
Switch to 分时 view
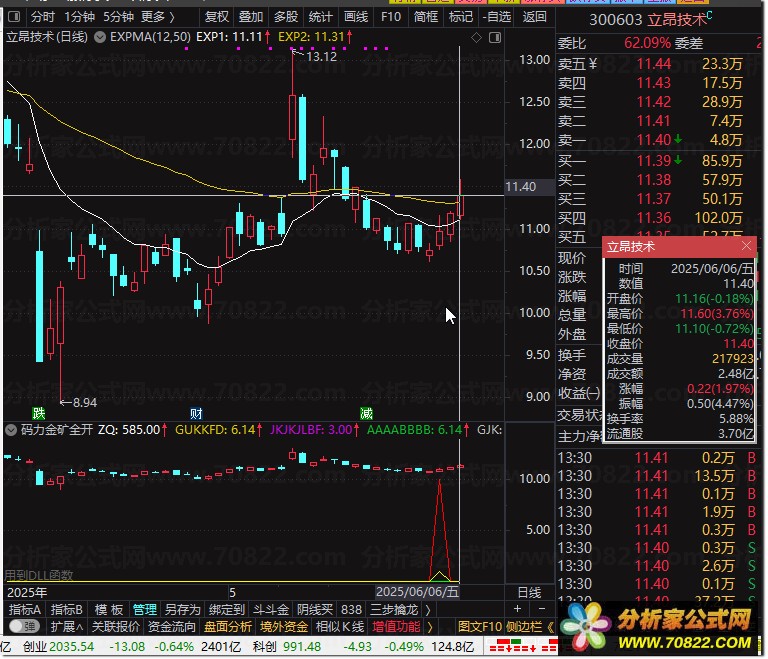43,17
